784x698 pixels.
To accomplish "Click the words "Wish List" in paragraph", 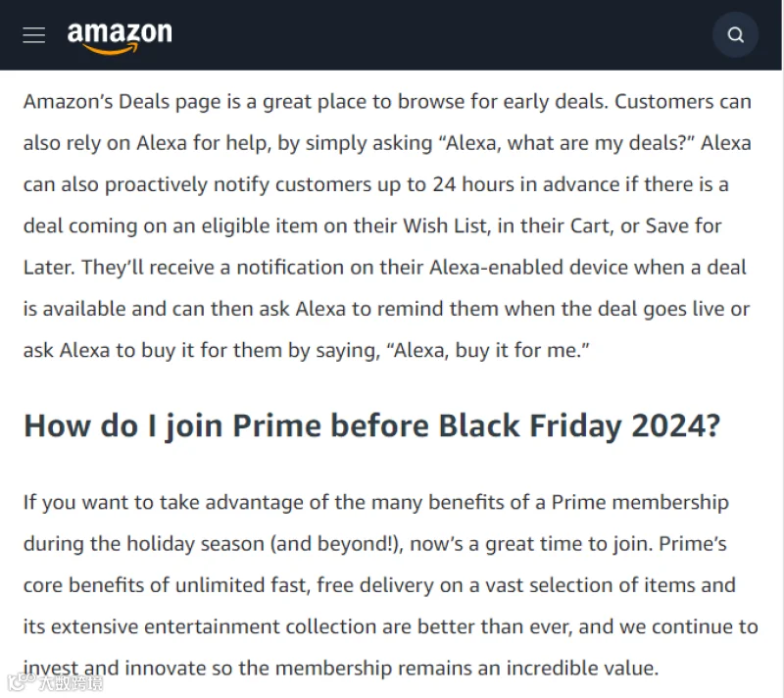I will 445,226.
